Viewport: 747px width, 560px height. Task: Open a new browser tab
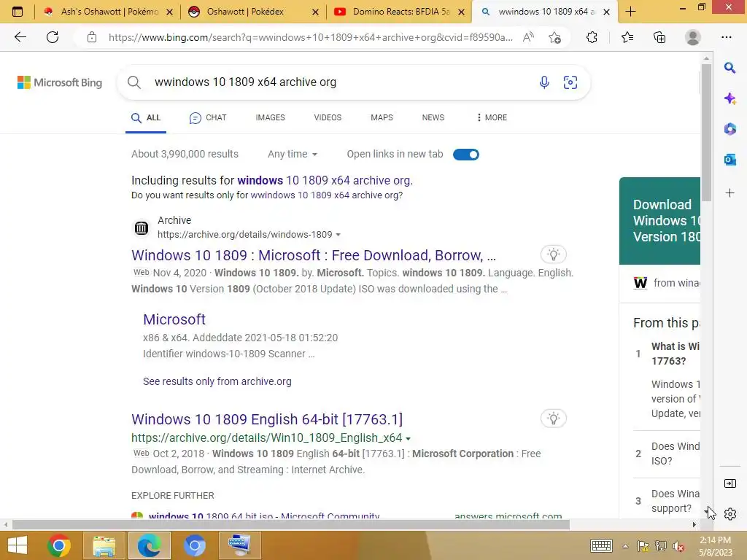pyautogui.click(x=631, y=12)
